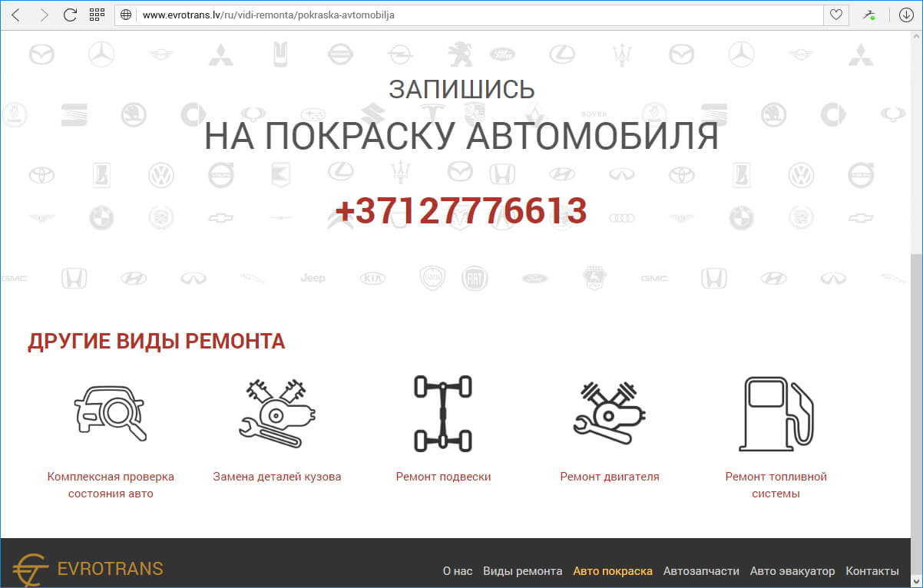Open 'Комплексная проверка состояния авто' link
This screenshot has height=588, width=923.
(x=111, y=485)
